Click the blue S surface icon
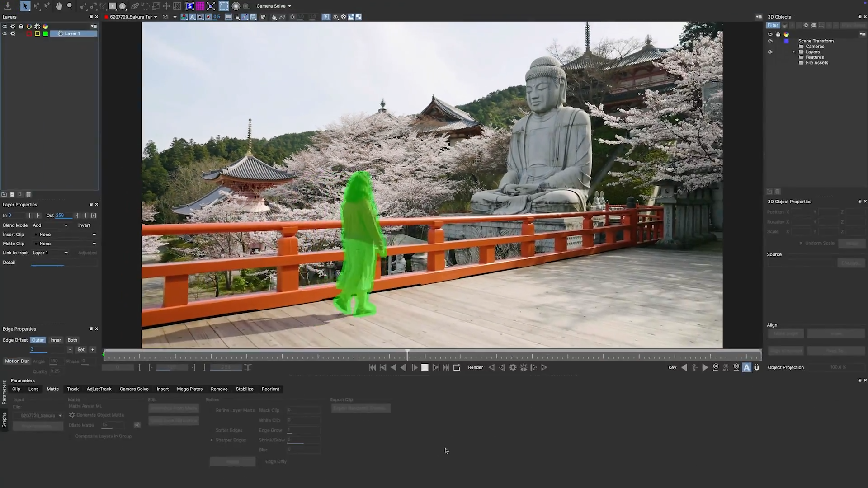 point(190,6)
